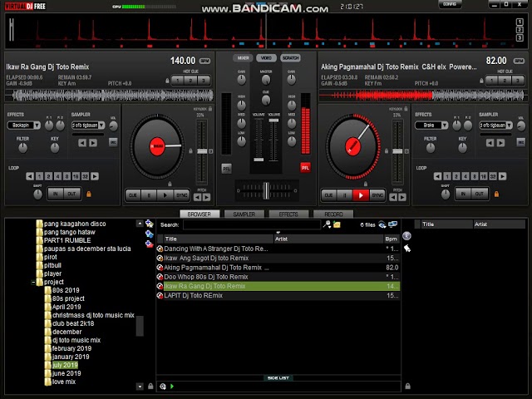Play the left deck track
Screen dimensions: 532x399
coord(165,195)
